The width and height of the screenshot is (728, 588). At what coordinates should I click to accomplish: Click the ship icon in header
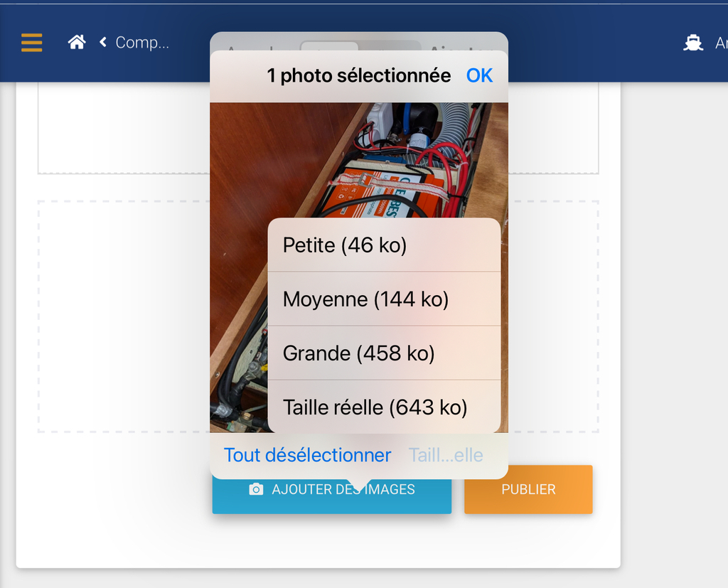coord(692,43)
